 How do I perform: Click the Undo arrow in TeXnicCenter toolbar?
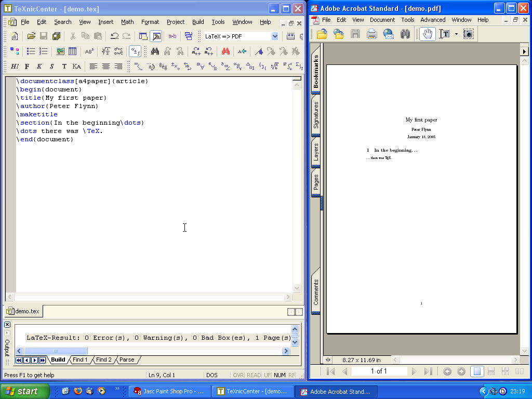tap(114, 36)
